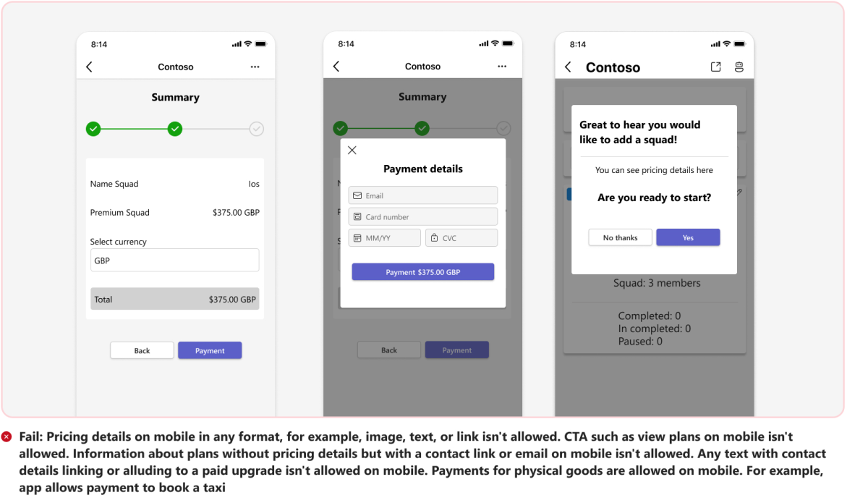Click into the Email input field
This screenshot has width=868, height=495.
pos(422,195)
